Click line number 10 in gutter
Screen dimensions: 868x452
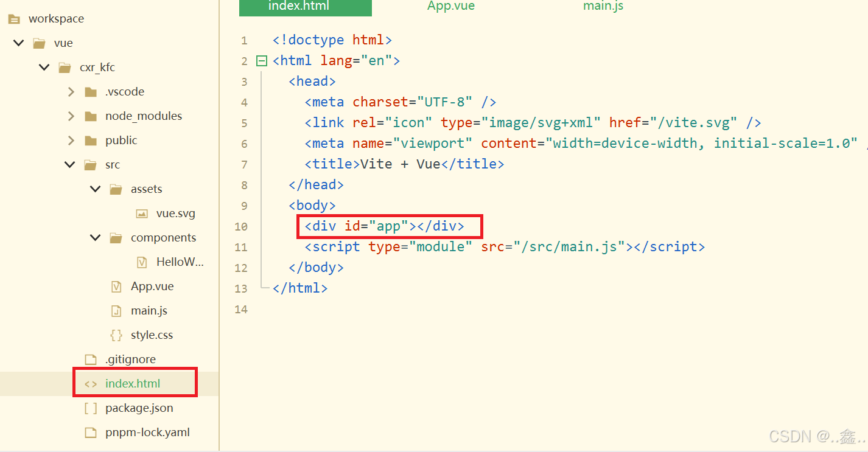(x=241, y=227)
